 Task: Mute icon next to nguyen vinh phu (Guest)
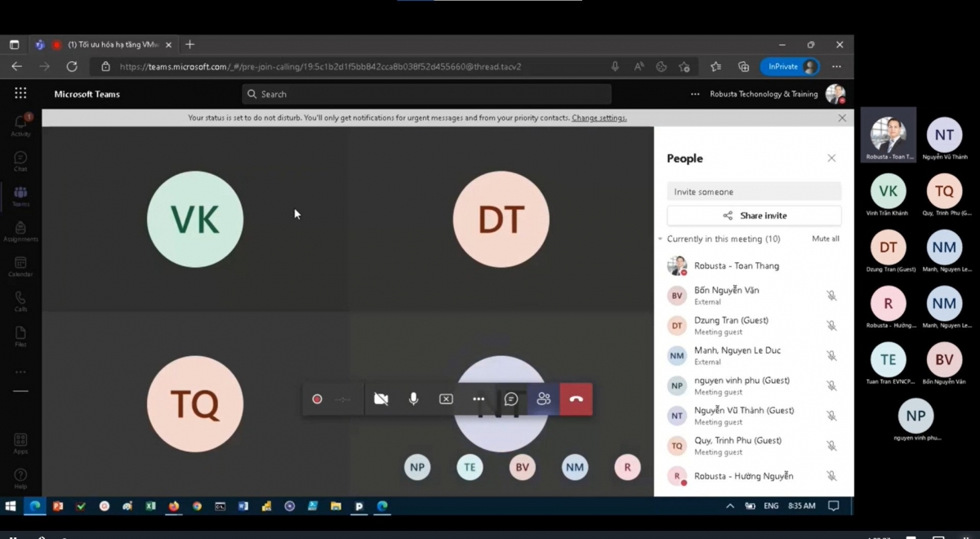[831, 385]
